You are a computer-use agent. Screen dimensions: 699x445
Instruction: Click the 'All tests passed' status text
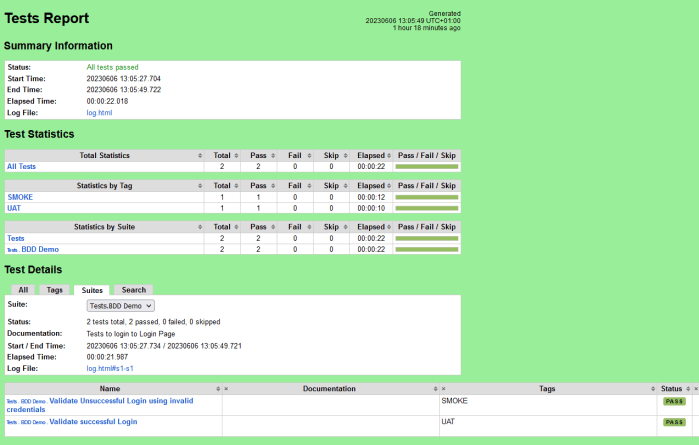coord(112,67)
